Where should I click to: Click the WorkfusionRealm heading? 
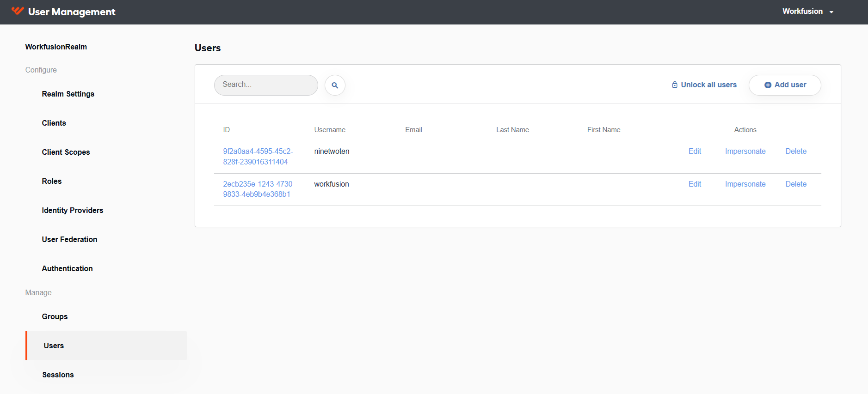56,47
